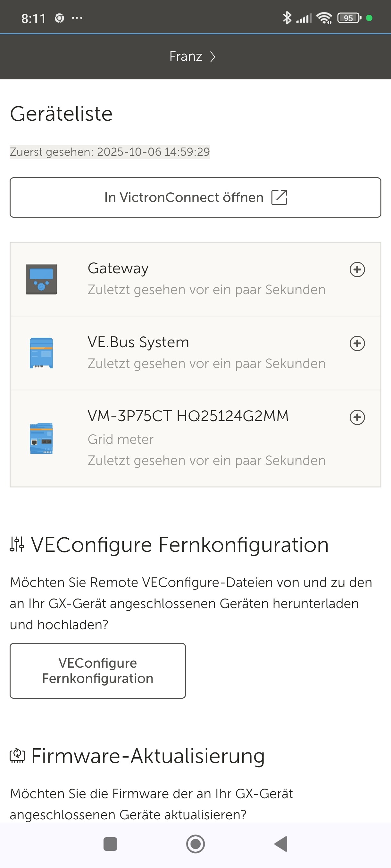Tap the Wi-Fi status bar icon

pyautogui.click(x=324, y=18)
